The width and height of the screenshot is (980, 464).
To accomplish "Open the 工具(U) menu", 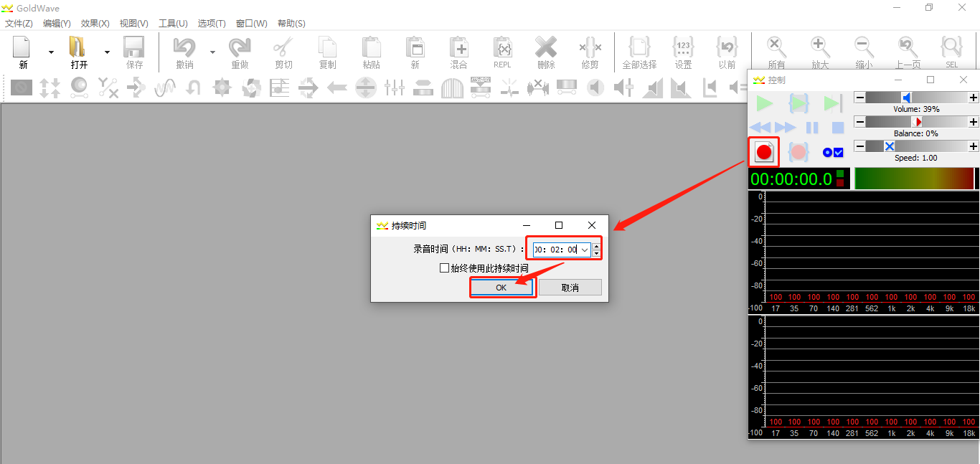I will click(x=173, y=24).
